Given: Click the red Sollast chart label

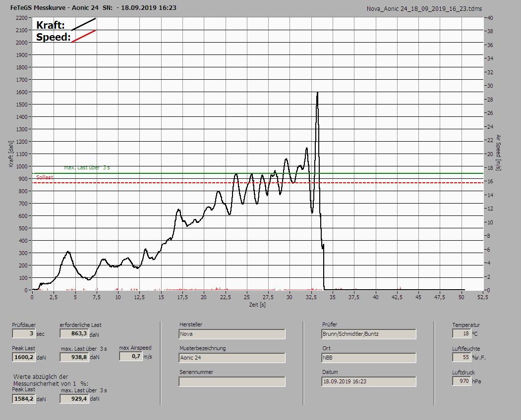Looking at the screenshot, I should coord(45,177).
